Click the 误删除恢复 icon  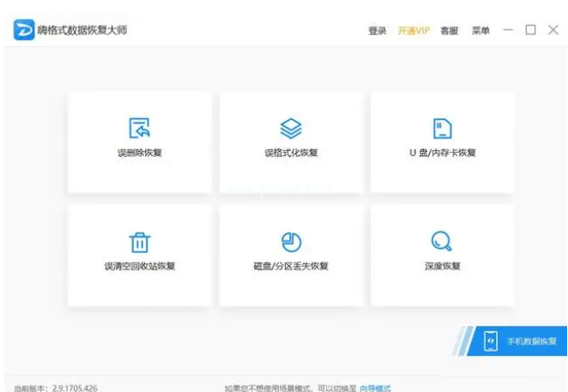(x=140, y=129)
